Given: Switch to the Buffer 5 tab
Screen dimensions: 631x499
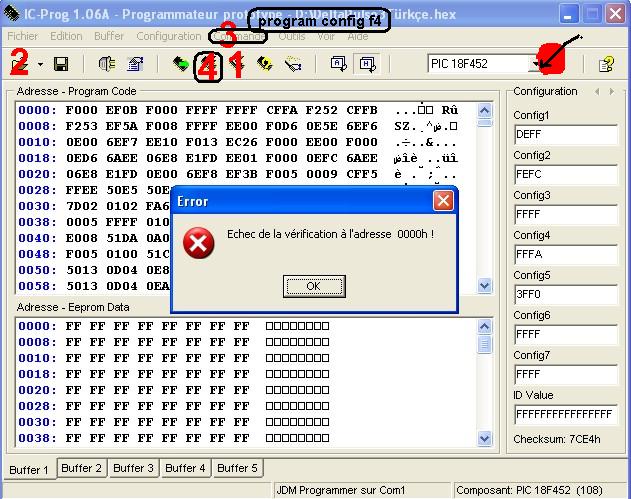Looking at the screenshot, I should [x=237, y=468].
